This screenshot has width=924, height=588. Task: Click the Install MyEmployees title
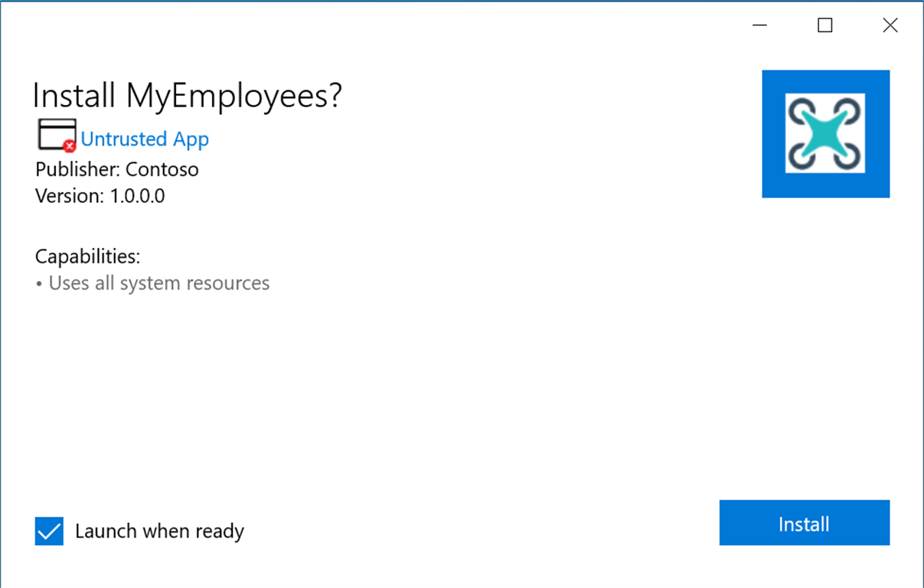(188, 95)
